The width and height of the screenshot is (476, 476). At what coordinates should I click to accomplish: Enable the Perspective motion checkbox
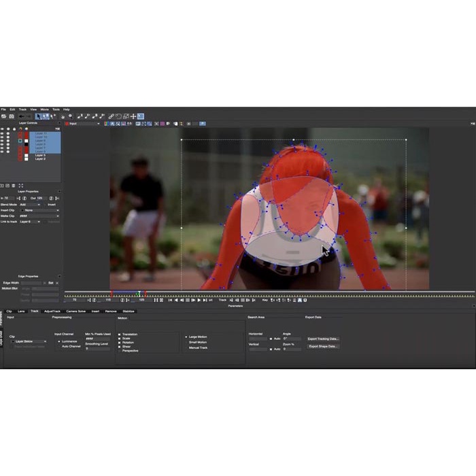click(120, 350)
